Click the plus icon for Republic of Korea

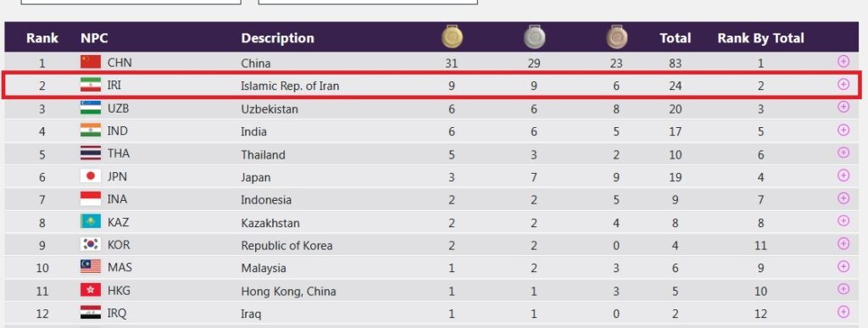(x=843, y=243)
